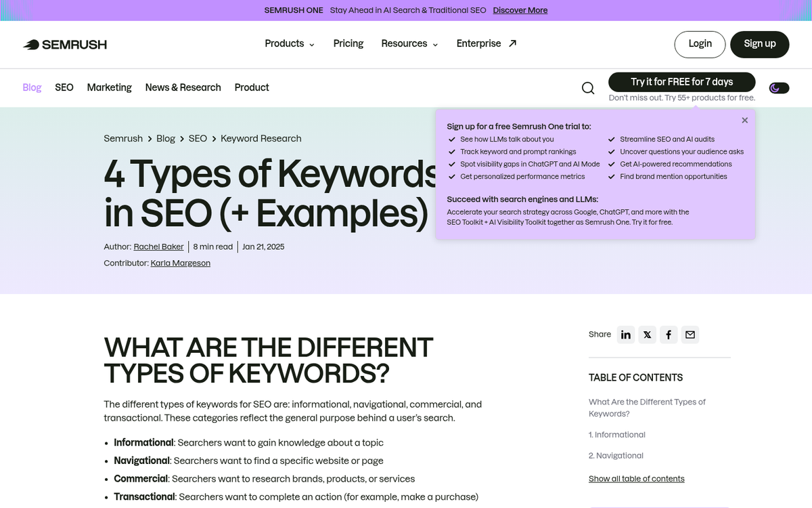The width and height of the screenshot is (812, 508).
Task: Follow the Discover More link
Action: tap(520, 10)
